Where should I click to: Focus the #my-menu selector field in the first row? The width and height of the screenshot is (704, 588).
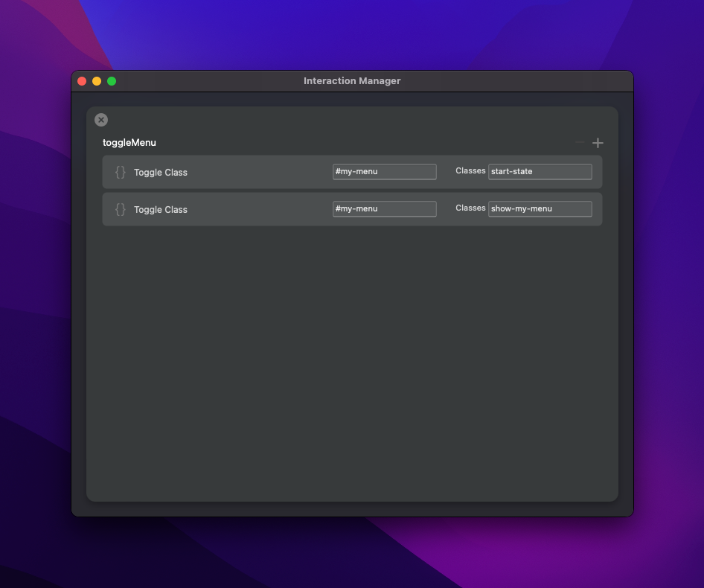tap(384, 172)
